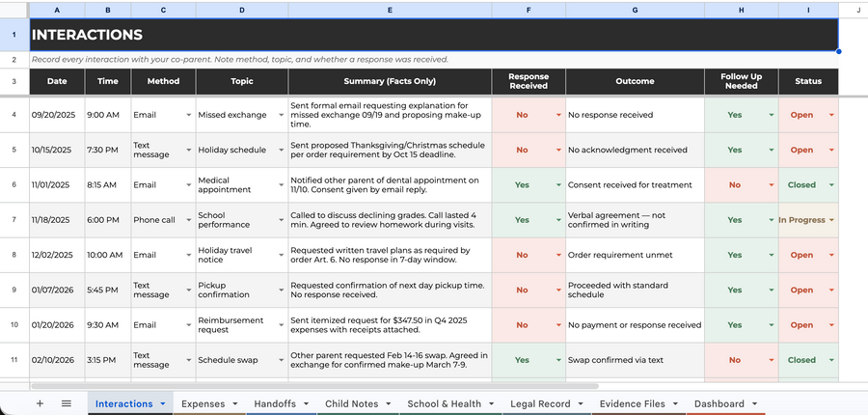This screenshot has height=415, width=868.
Task: Open Follow Up dropdown for 11/01/2025 row
Action: pos(772,185)
